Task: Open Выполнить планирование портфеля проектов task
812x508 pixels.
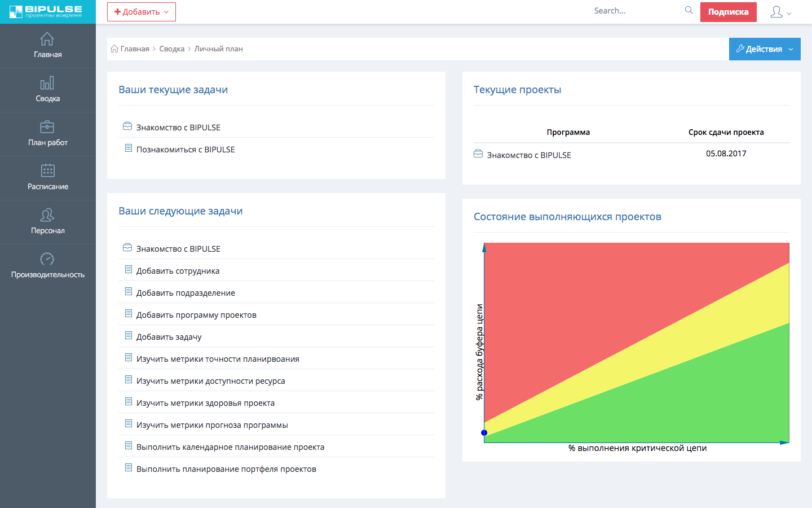Action: (x=226, y=469)
